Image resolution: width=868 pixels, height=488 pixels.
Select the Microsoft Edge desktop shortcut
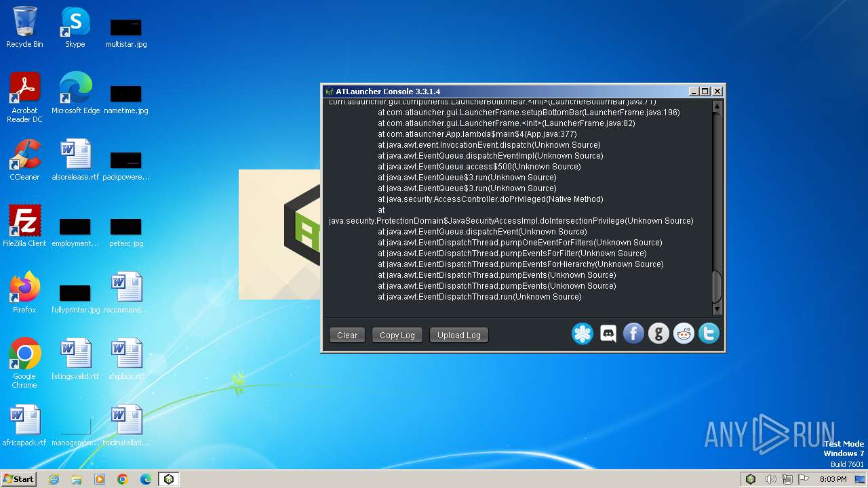click(75, 94)
